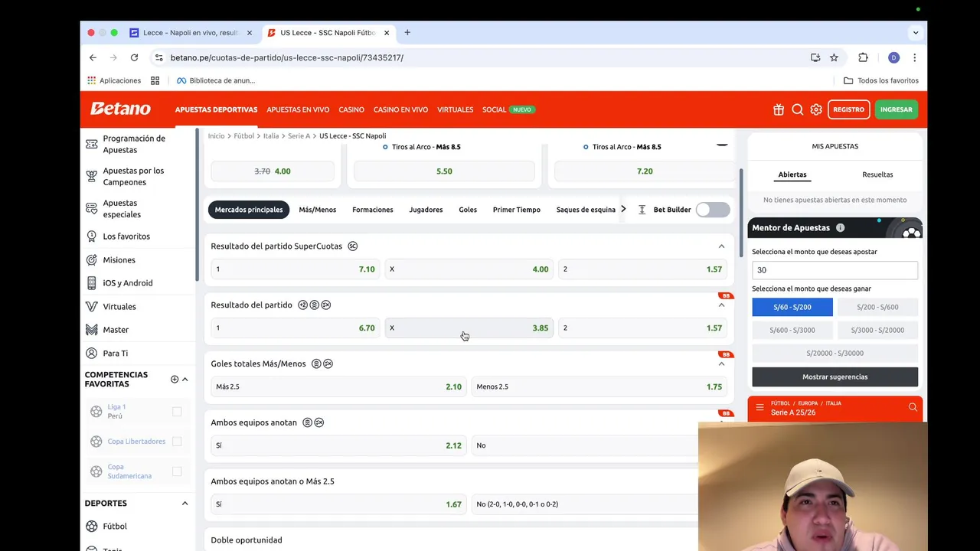Screen dimensions: 980x551
Task: Open Resueltas tab in Mis Apuestas
Action: click(877, 174)
